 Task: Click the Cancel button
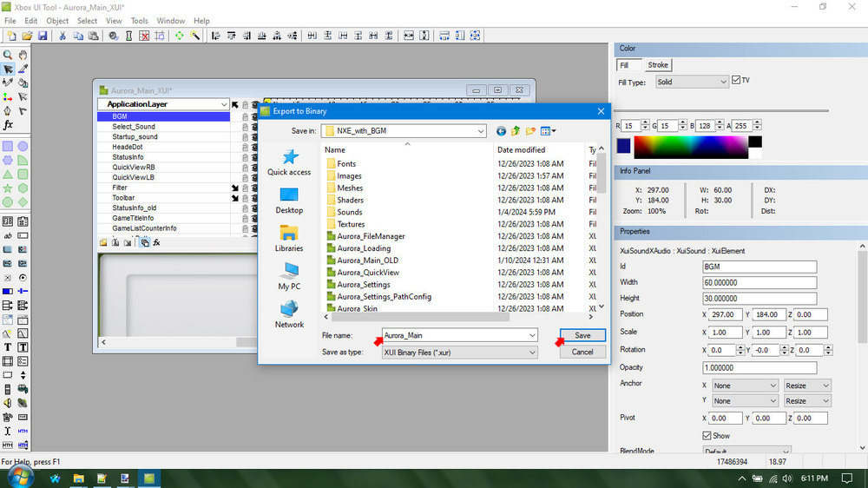click(582, 353)
